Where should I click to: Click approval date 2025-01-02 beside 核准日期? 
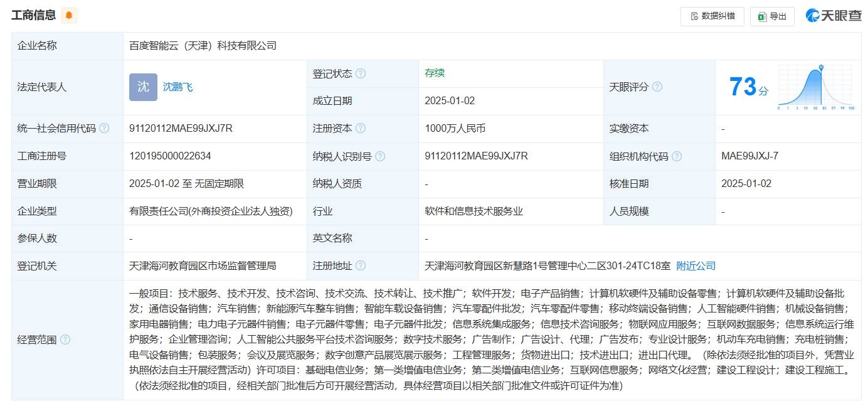click(746, 184)
